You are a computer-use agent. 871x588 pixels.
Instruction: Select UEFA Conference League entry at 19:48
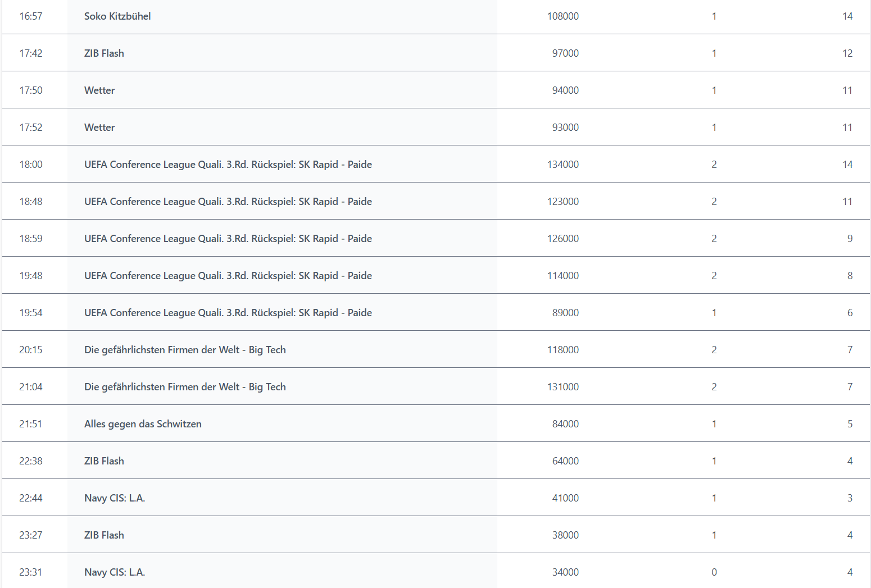tap(228, 276)
